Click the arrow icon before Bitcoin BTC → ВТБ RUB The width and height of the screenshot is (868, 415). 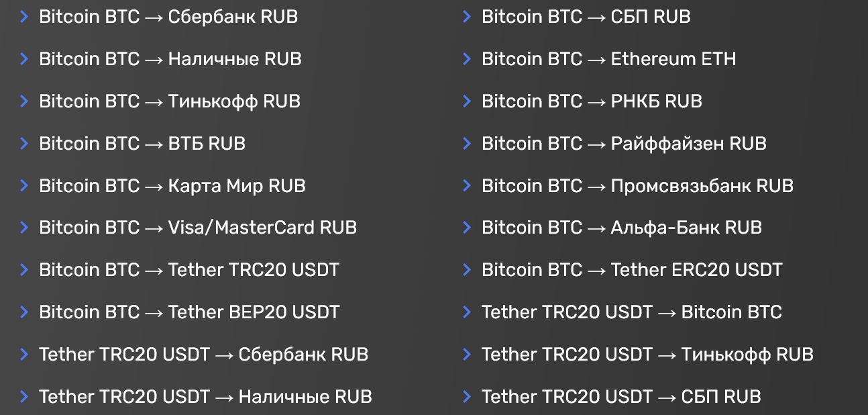pyautogui.click(x=25, y=143)
